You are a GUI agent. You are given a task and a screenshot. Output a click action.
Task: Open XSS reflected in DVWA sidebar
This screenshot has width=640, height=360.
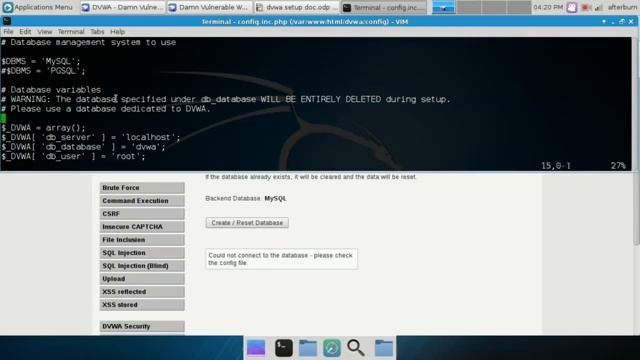point(142,292)
